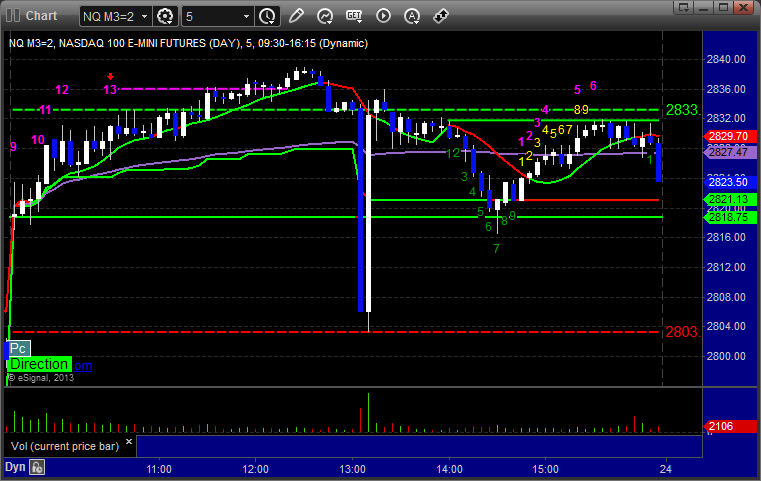Click the 2840.00 price axis label

(726, 59)
